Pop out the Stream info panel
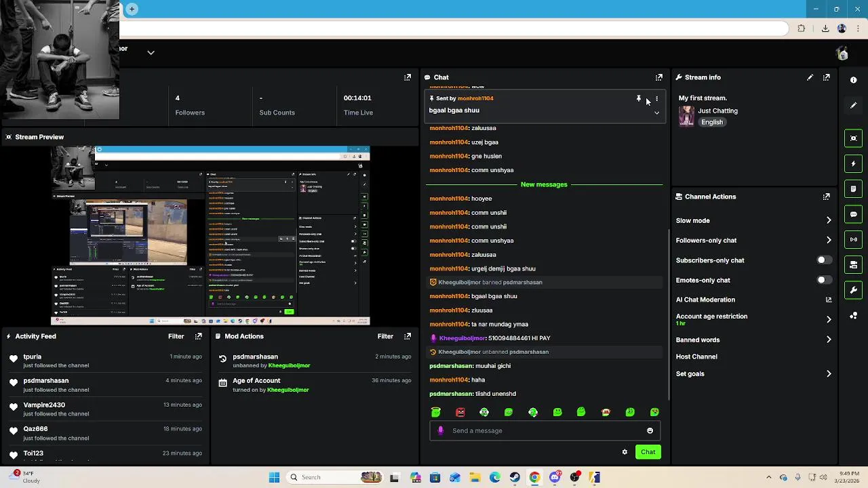The width and height of the screenshot is (868, 488). (826, 77)
